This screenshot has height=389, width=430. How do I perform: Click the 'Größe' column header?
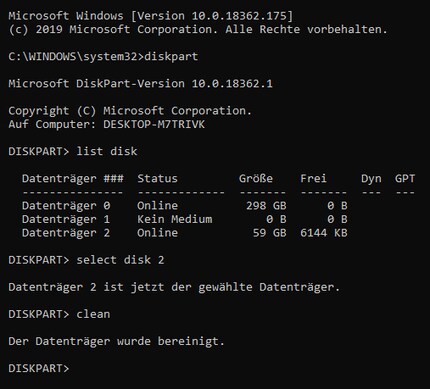pyautogui.click(x=256, y=178)
